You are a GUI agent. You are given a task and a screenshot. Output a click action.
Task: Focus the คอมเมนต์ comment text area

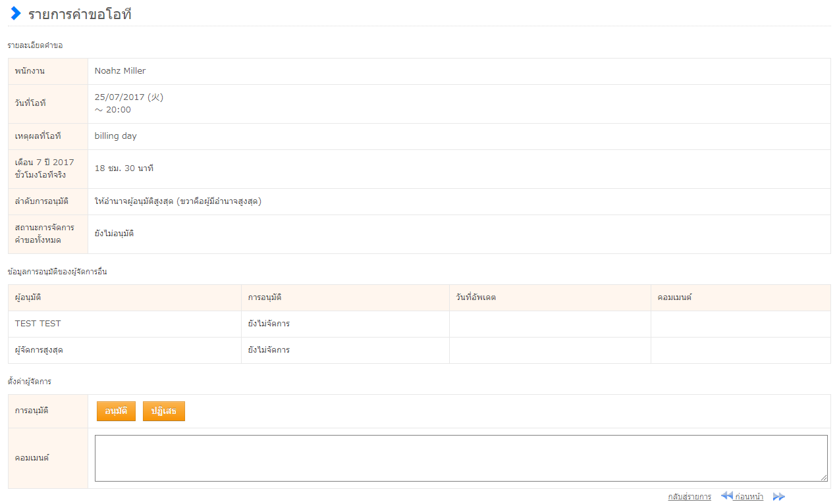click(x=460, y=458)
